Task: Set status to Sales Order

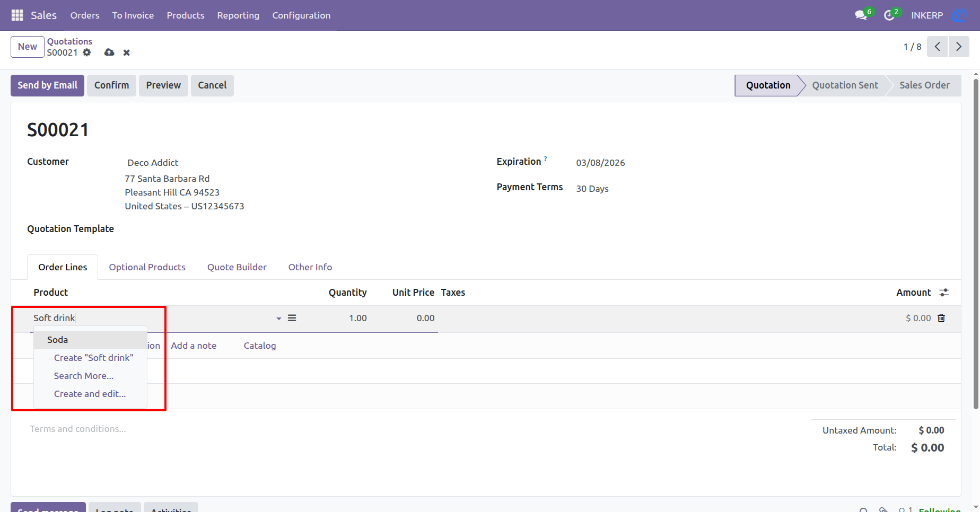Action: click(924, 85)
